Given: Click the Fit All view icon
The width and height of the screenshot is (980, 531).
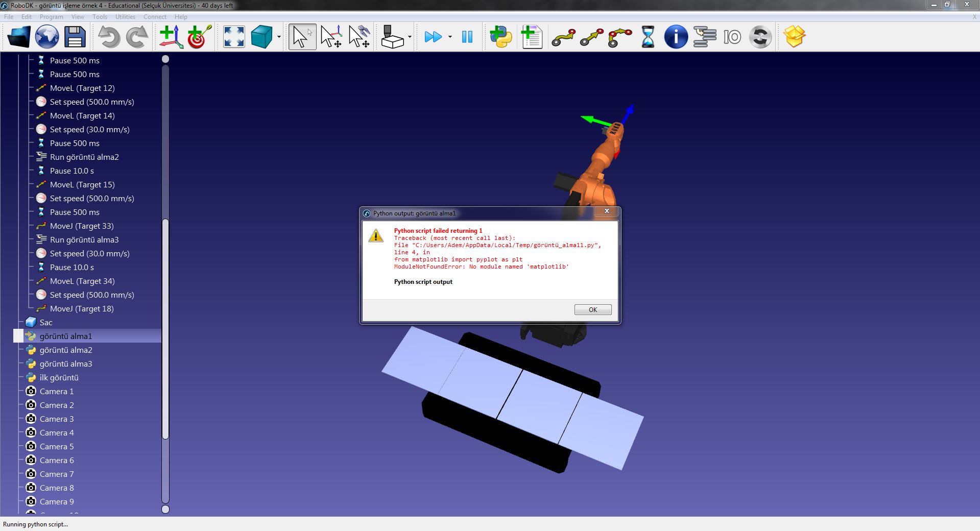Looking at the screenshot, I should pos(234,37).
